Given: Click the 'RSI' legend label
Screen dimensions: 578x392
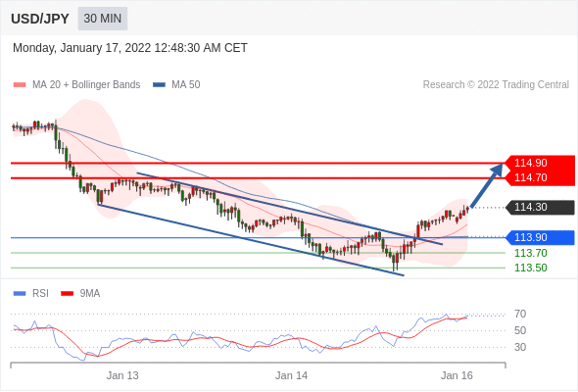Looking at the screenshot, I should tap(40, 294).
